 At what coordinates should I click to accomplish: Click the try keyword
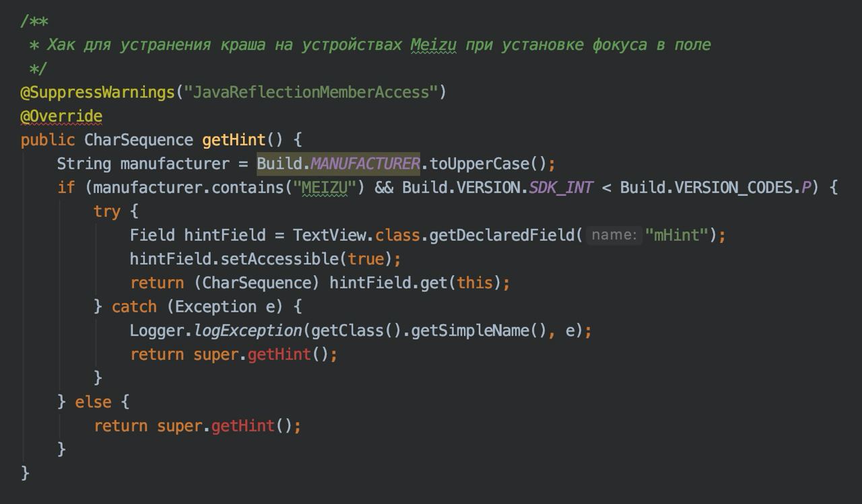coord(107,212)
